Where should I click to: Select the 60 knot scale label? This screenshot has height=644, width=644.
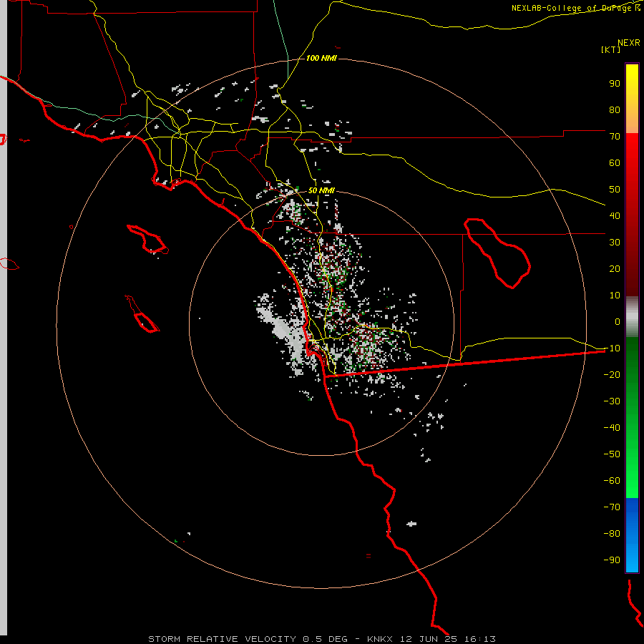[x=615, y=163]
